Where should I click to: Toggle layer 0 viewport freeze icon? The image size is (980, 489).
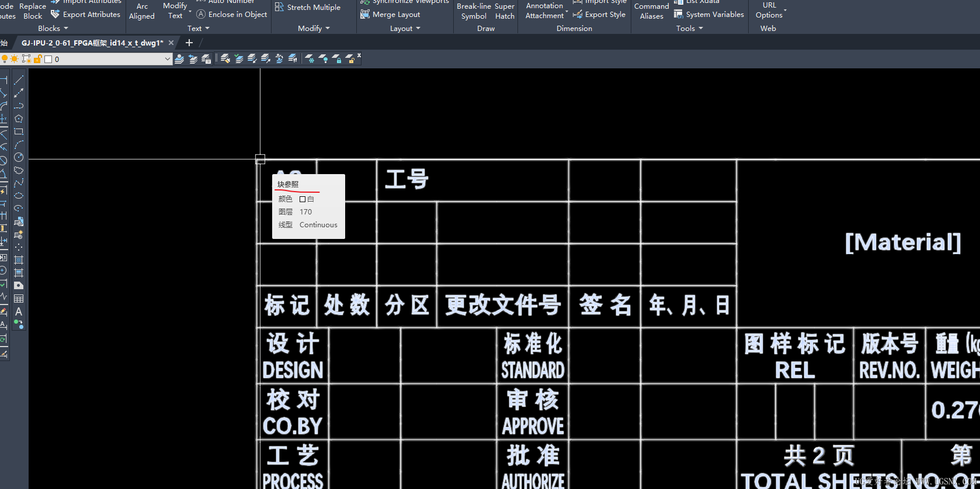click(x=26, y=59)
